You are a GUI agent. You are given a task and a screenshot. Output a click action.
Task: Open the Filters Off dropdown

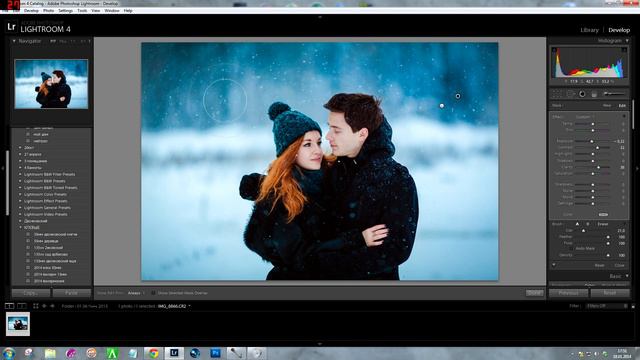click(606, 306)
